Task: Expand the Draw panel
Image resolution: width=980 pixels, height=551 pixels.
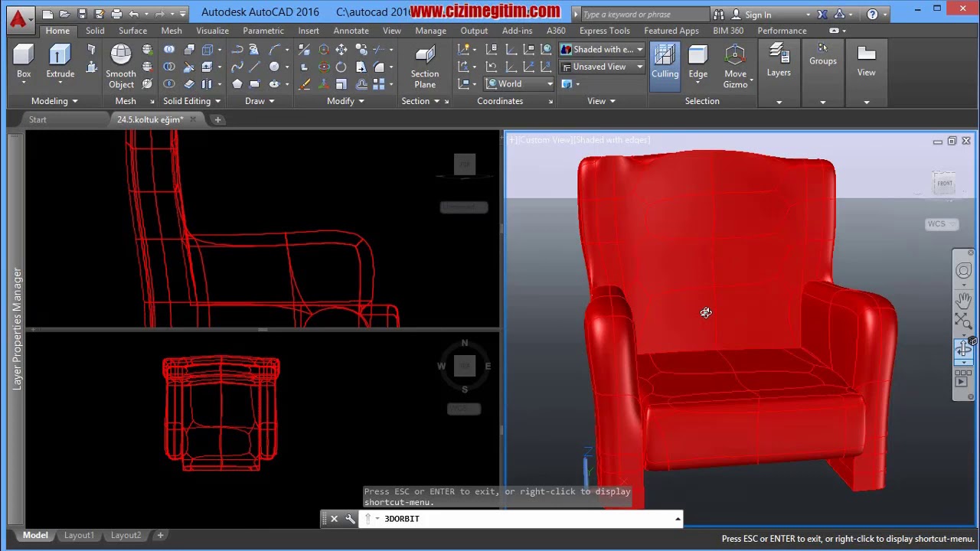Action: pos(260,101)
